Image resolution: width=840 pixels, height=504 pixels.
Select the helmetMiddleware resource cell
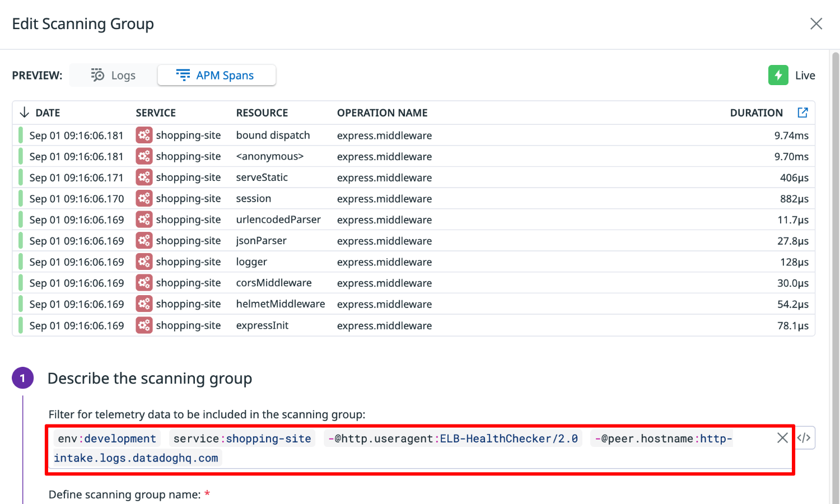pyautogui.click(x=281, y=304)
